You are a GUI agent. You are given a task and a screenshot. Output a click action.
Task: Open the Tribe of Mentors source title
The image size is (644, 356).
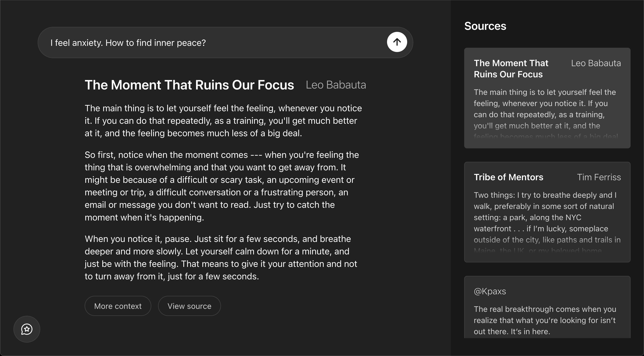point(508,177)
